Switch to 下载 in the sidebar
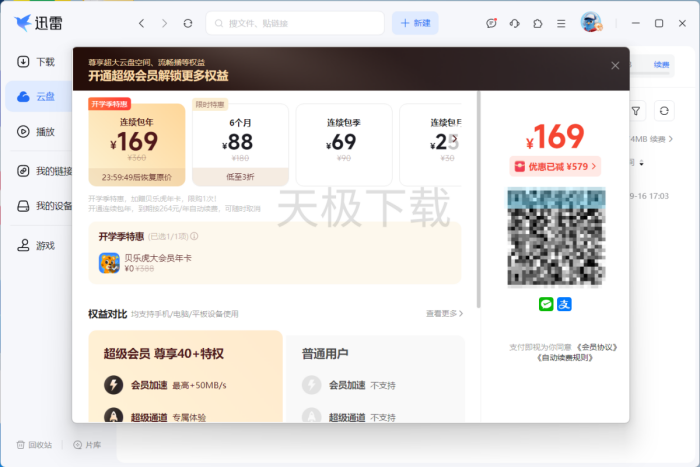This screenshot has width=700, height=467. pyautogui.click(x=36, y=62)
